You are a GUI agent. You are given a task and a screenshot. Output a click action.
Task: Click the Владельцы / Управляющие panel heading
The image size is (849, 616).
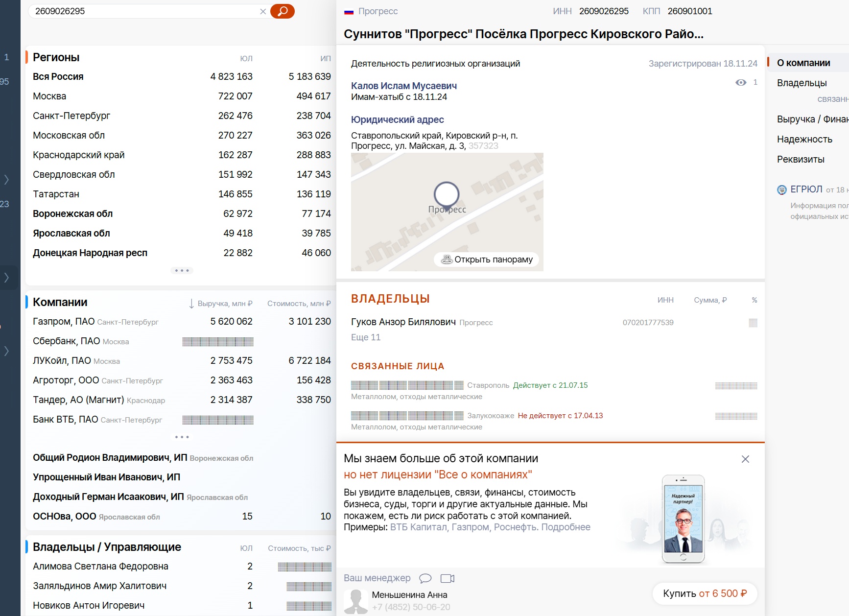(107, 547)
